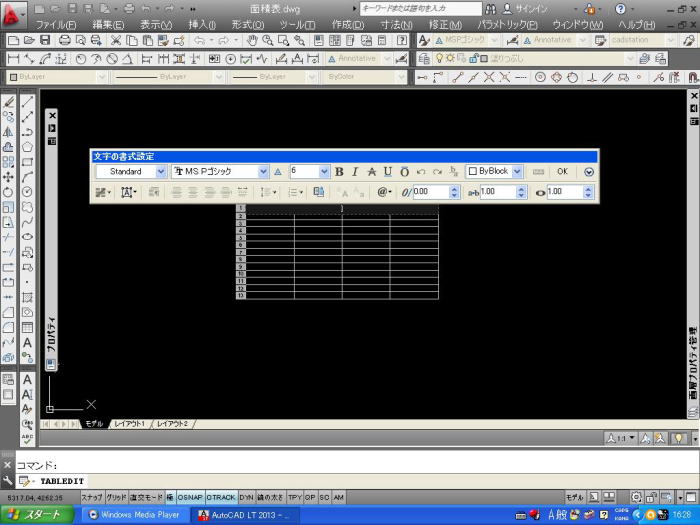
Task: Switch to the レイアウト2 tab
Action: pos(173,424)
